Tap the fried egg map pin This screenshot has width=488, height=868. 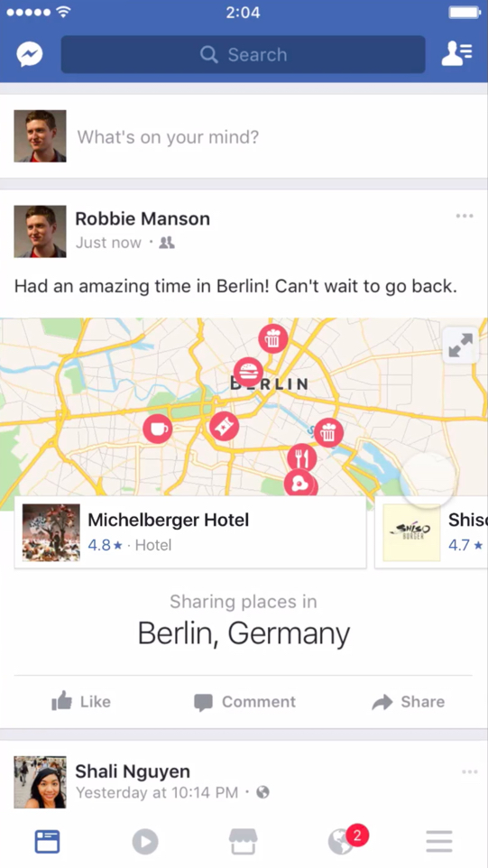[x=299, y=484]
